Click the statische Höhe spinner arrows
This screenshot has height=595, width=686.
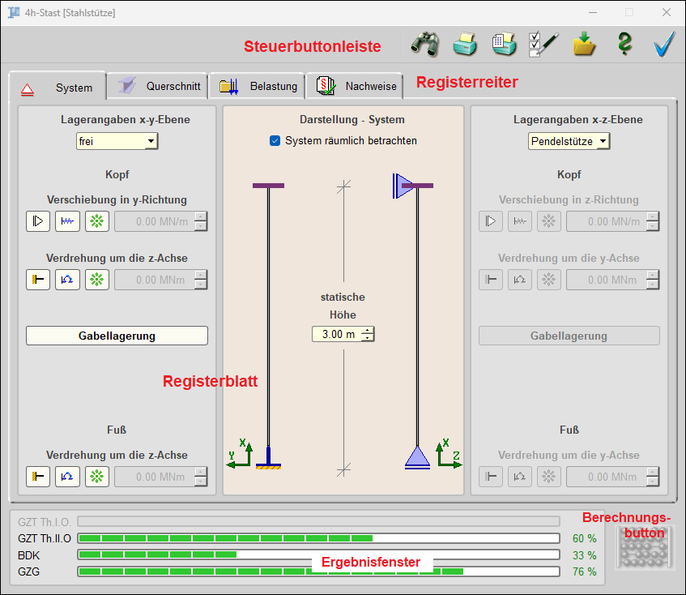pos(368,334)
